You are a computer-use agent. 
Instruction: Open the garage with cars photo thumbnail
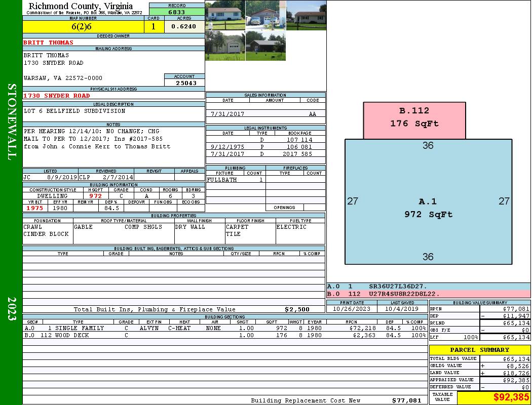coord(265,15)
